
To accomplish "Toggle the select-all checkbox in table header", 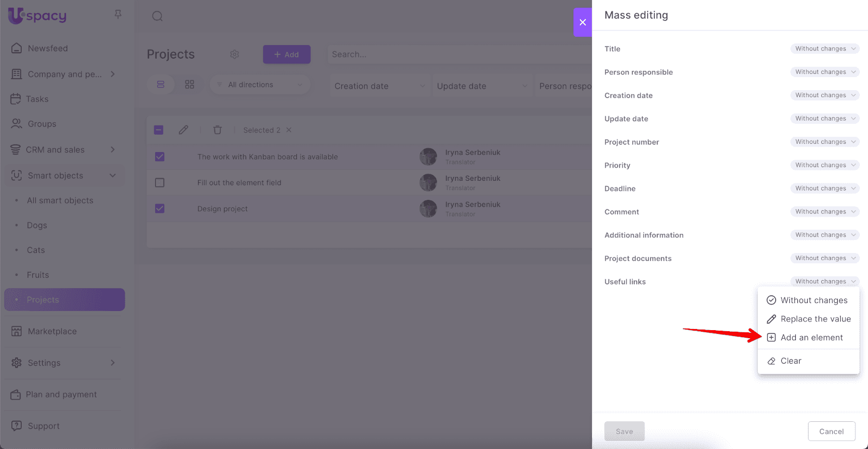I will pyautogui.click(x=158, y=130).
